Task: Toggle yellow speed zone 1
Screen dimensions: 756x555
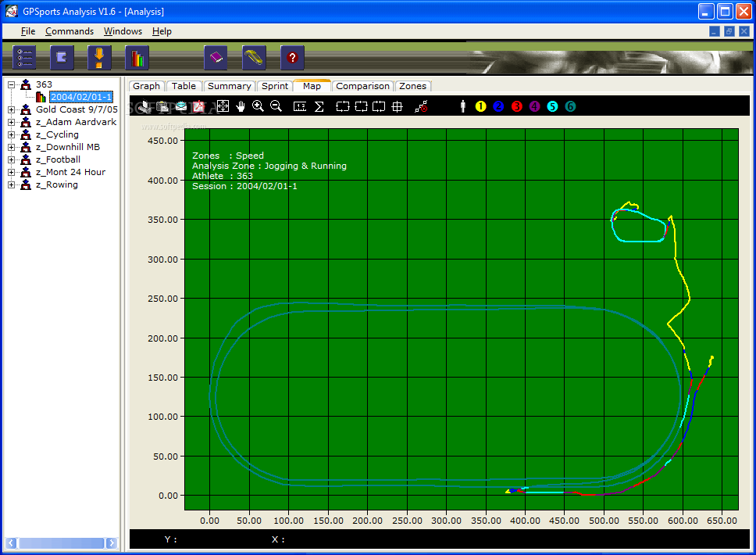Action: [480, 106]
